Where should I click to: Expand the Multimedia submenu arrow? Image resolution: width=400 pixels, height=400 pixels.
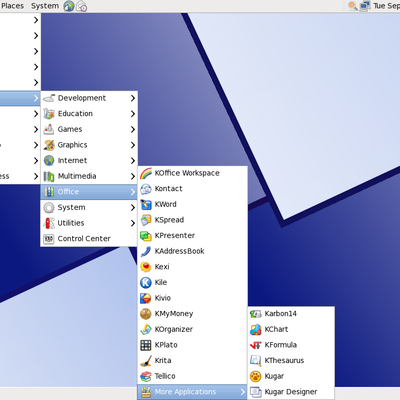coord(133,176)
